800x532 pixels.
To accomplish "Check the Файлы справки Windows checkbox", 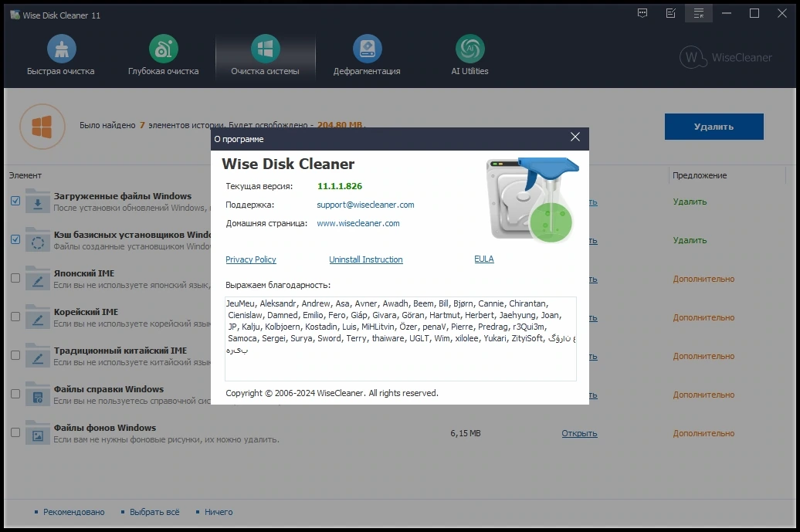I will [15, 394].
